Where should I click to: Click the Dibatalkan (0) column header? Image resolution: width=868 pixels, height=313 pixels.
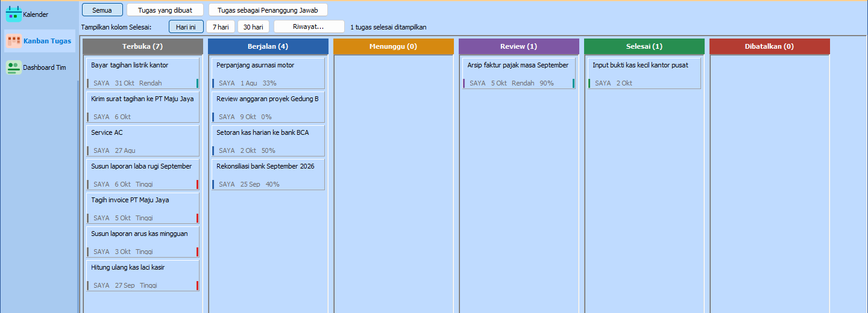[769, 46]
